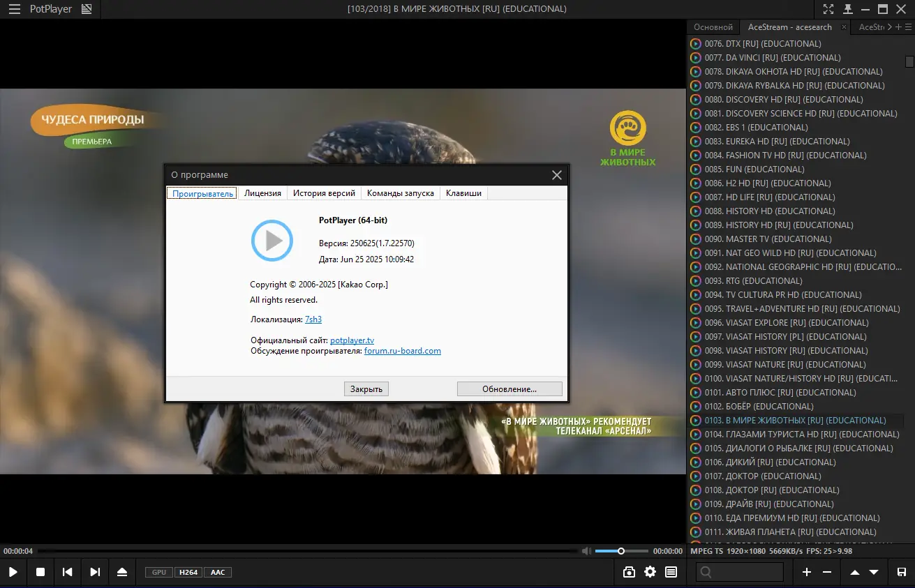Image resolution: width=915 pixels, height=588 pixels.
Task: Click the icon beside 0090. MASTER TV
Action: 696,239
